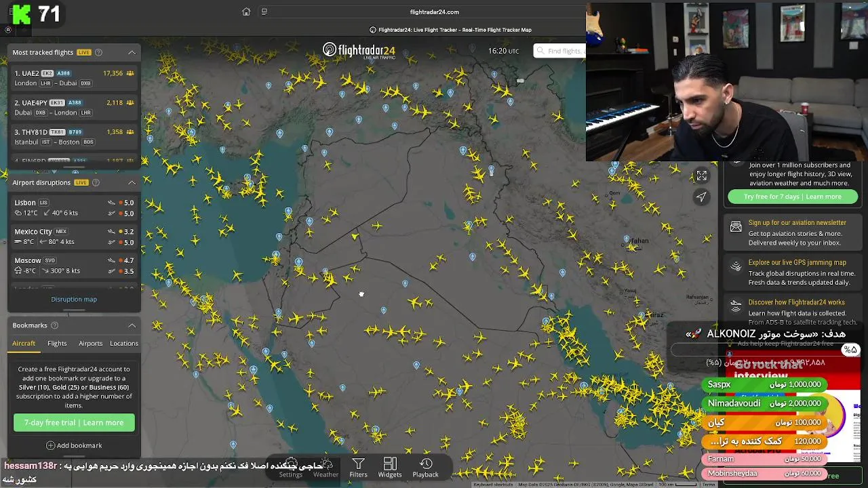Click the browser home icon

click(246, 12)
